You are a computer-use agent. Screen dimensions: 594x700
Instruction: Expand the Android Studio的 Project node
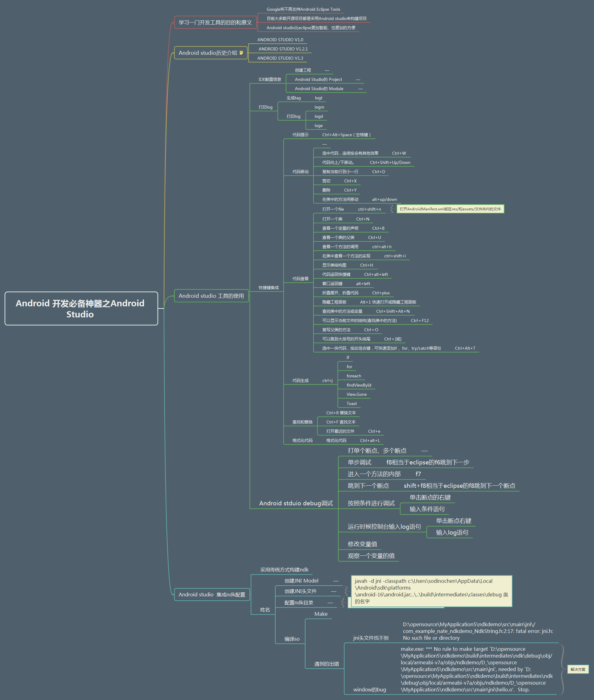coord(358,80)
